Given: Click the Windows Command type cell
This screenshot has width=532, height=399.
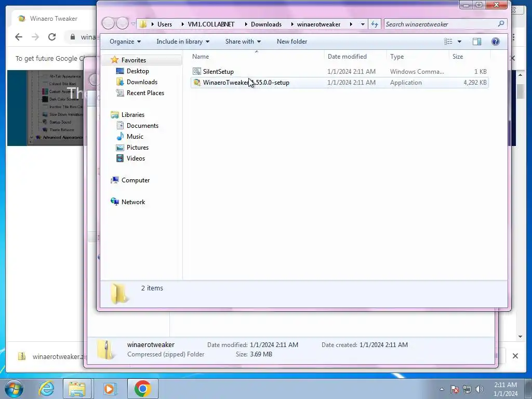Looking at the screenshot, I should tap(417, 72).
